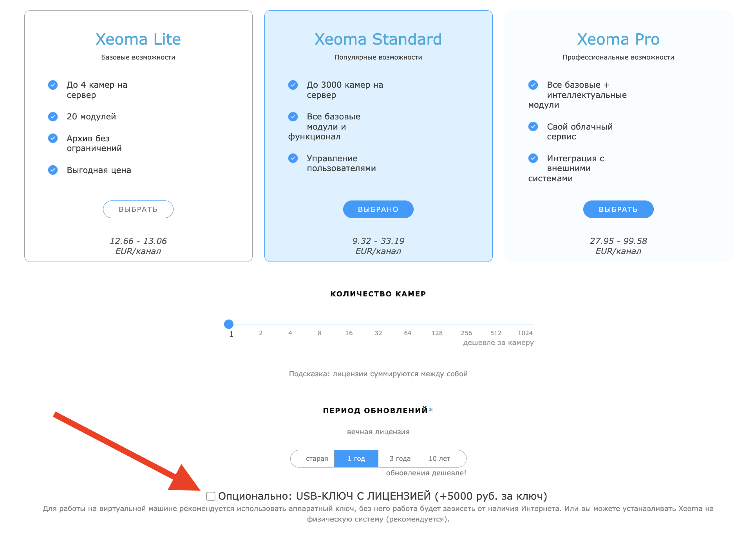756x538 pixels.
Task: Choose the "1 год" update period
Action: (356, 459)
